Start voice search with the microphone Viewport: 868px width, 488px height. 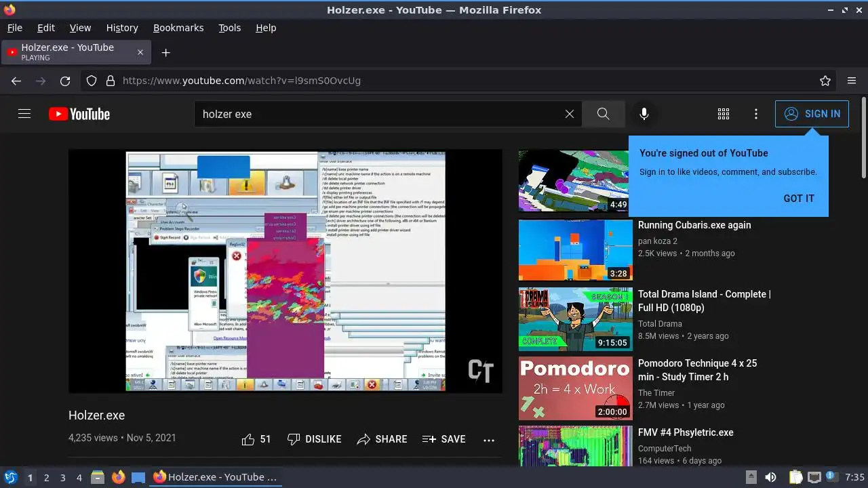pos(644,114)
